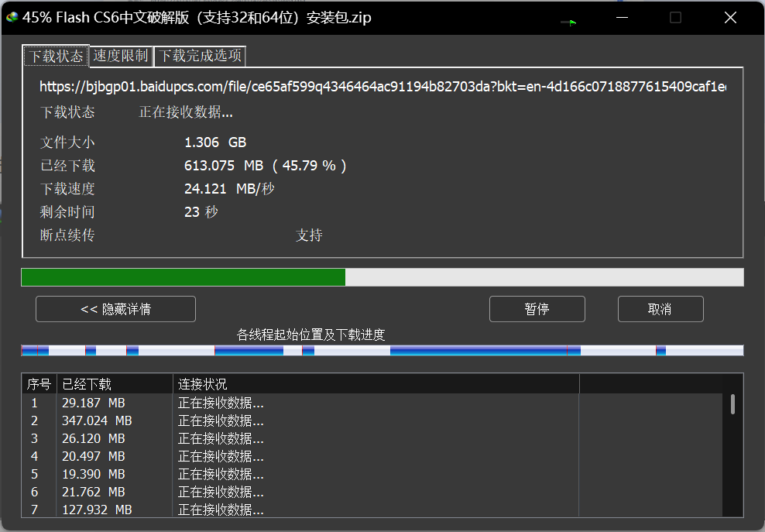
Task: Click the 已经下载 column header
Action: coord(115,384)
